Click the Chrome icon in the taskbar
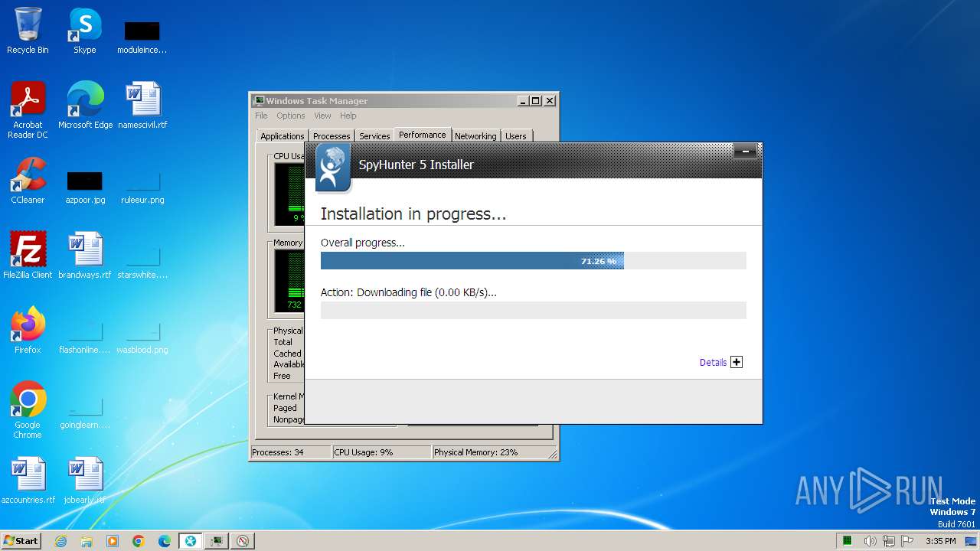This screenshot has height=551, width=980. click(139, 541)
